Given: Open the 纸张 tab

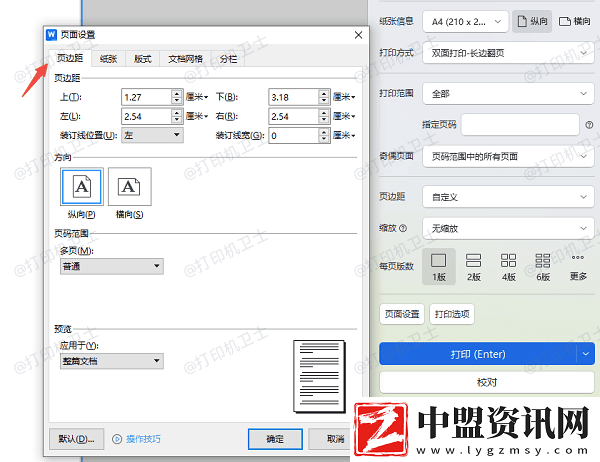Looking at the screenshot, I should 108,59.
